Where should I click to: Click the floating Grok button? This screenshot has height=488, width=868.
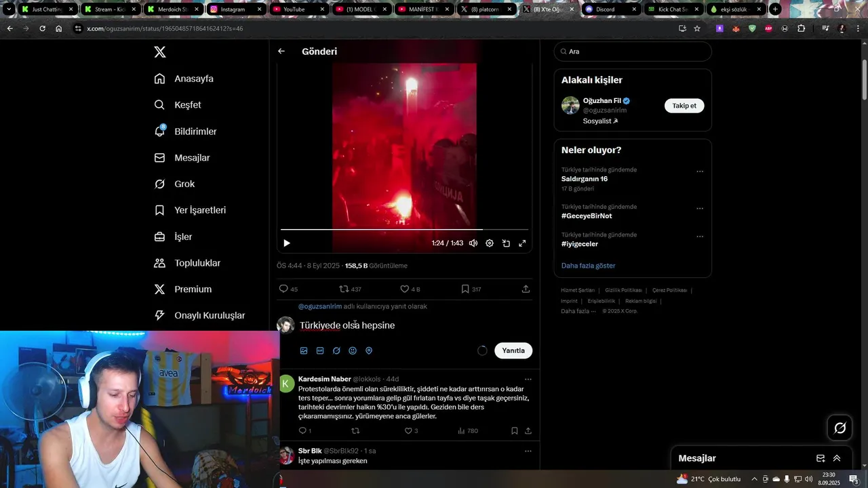click(840, 428)
